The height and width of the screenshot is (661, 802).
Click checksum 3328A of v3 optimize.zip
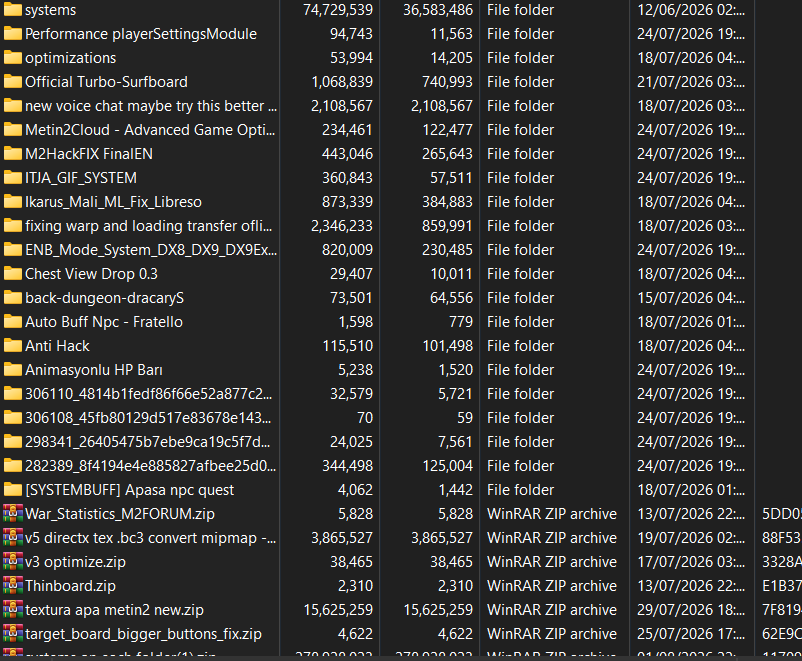coord(782,562)
